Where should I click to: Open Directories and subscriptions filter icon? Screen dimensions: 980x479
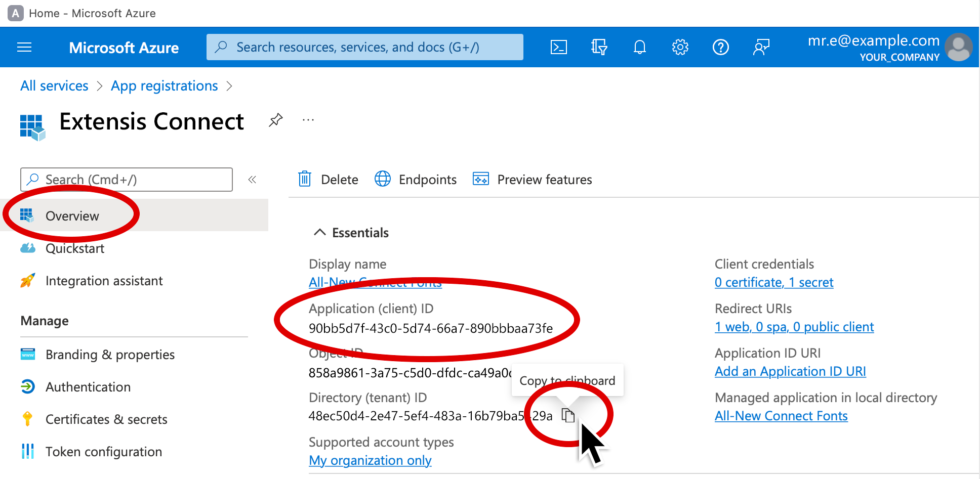pos(599,48)
